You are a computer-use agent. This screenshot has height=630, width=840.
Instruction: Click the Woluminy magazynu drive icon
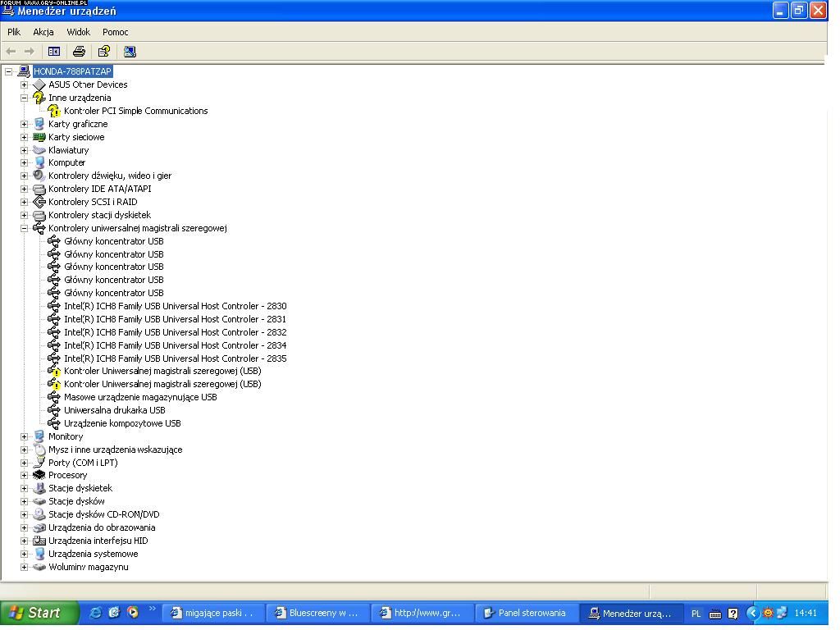39,567
